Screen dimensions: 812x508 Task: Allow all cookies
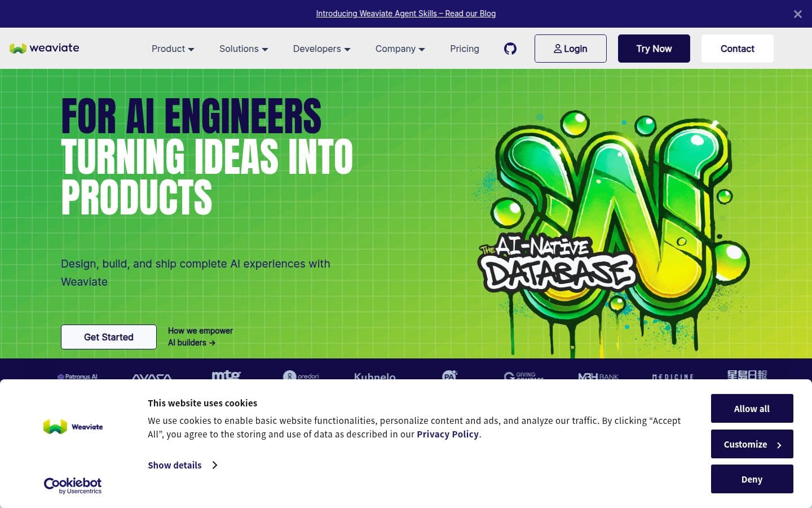pyautogui.click(x=752, y=409)
